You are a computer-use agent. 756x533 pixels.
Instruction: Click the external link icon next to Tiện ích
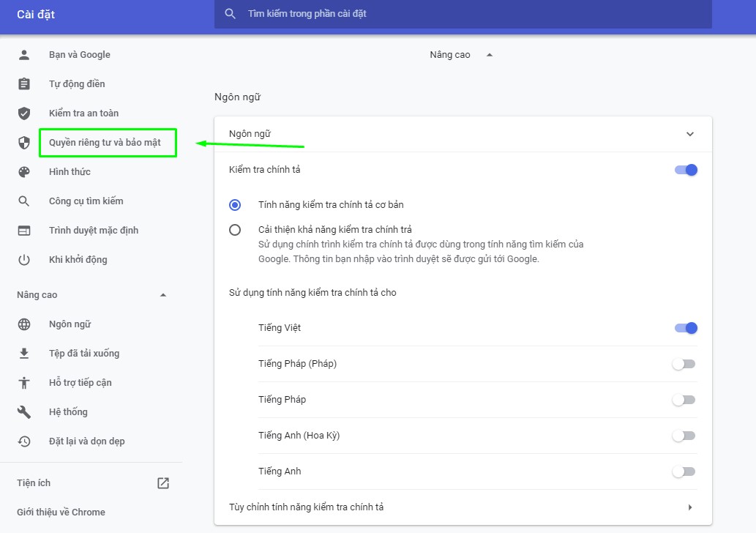163,482
